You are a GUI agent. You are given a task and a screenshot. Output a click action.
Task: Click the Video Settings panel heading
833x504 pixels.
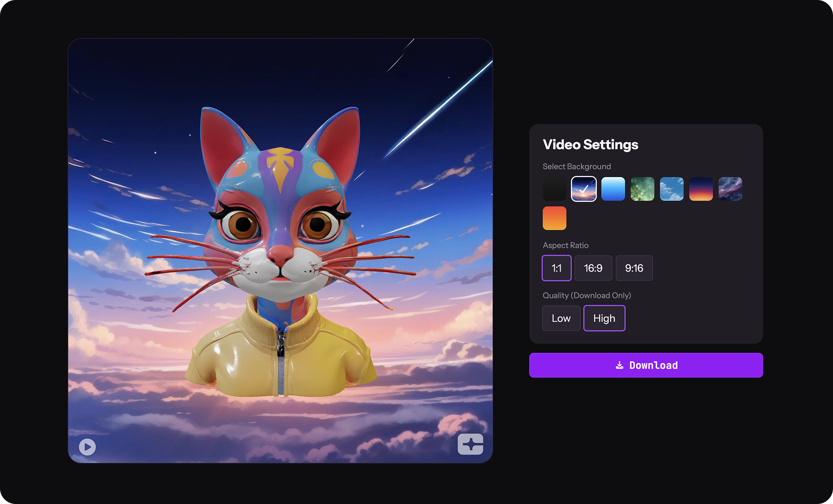pyautogui.click(x=590, y=144)
